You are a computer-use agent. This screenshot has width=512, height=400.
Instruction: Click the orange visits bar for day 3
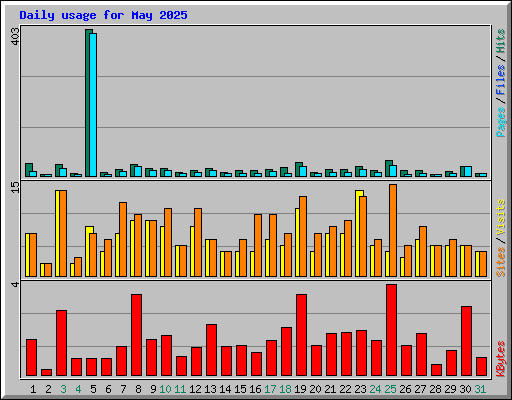[63, 233]
